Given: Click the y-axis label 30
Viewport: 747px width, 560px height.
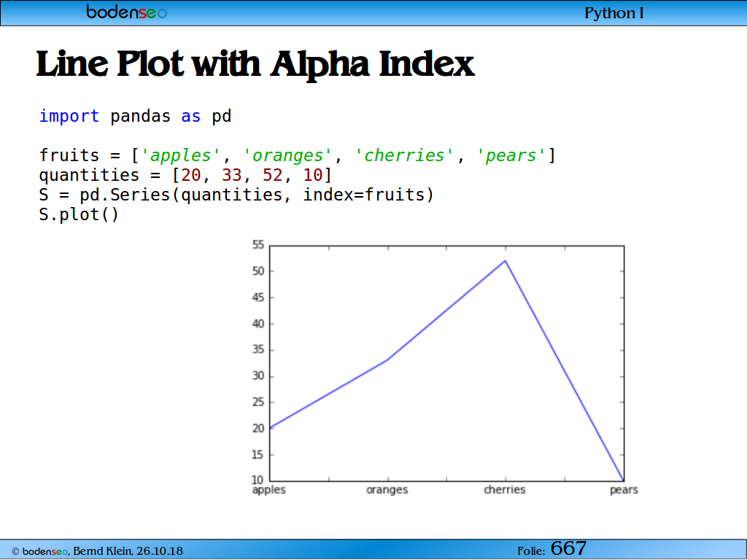Looking at the screenshot, I should pyautogui.click(x=258, y=376).
